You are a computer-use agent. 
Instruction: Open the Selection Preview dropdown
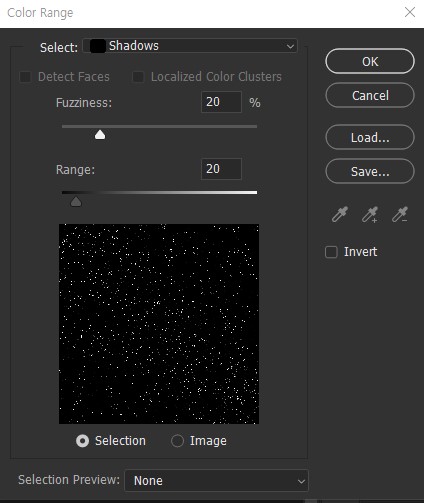point(216,480)
